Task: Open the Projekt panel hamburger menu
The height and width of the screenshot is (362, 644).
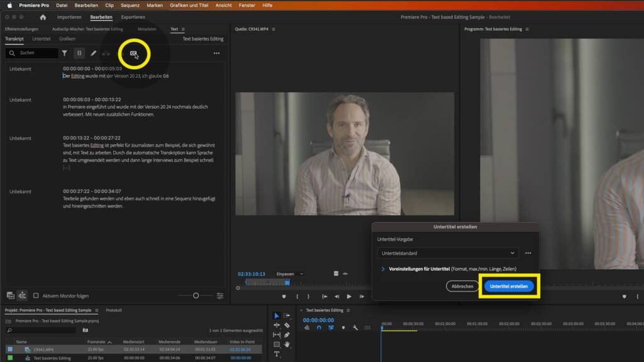Action: pos(96,310)
